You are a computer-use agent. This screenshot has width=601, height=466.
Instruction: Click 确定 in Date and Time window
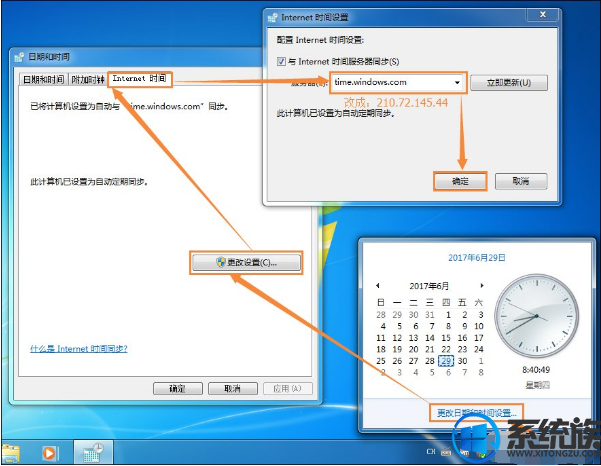(177, 389)
